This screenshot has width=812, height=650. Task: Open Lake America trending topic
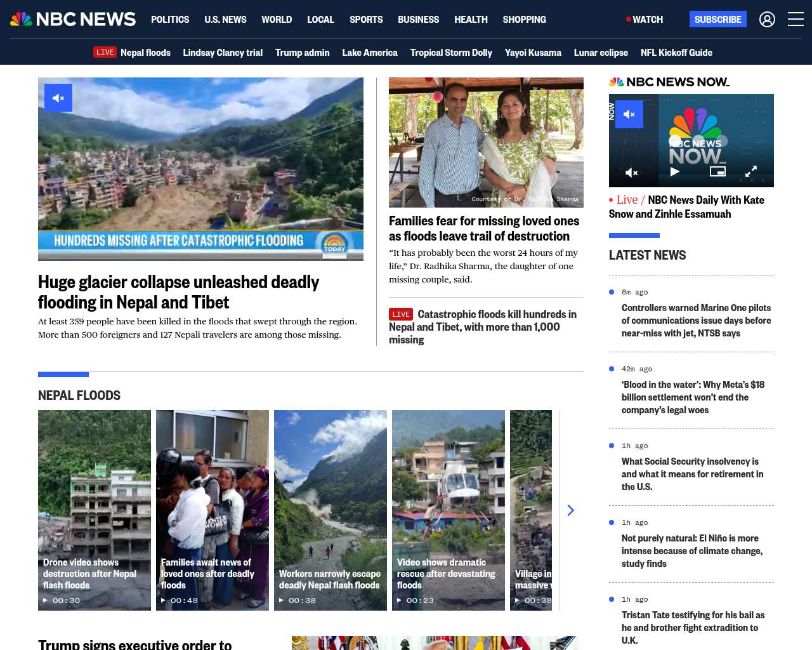(x=370, y=53)
